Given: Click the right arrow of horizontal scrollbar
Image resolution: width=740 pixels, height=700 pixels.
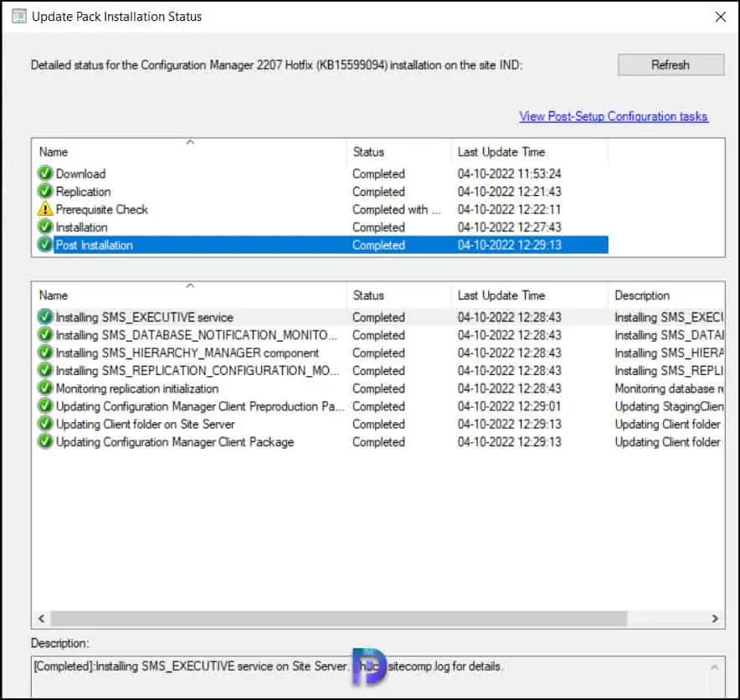Looking at the screenshot, I should [715, 618].
